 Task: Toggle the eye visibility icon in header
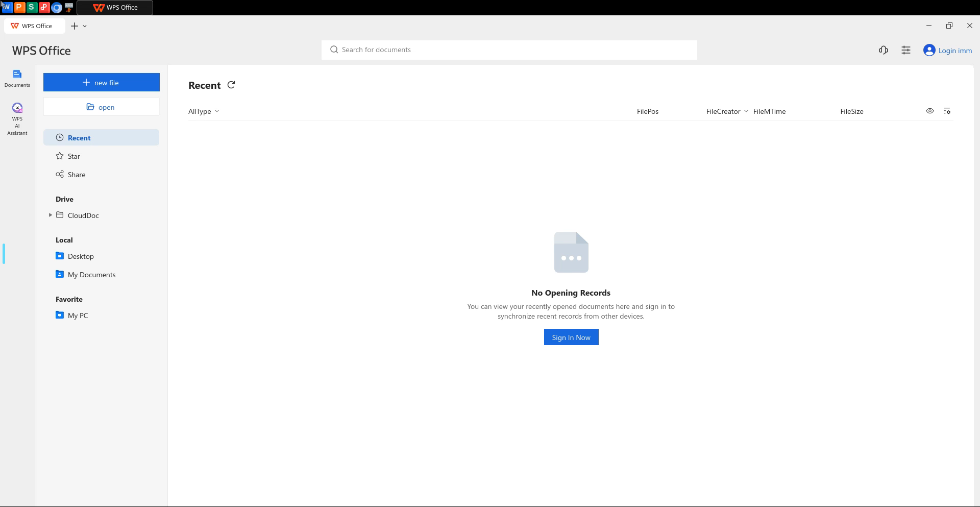[930, 111]
